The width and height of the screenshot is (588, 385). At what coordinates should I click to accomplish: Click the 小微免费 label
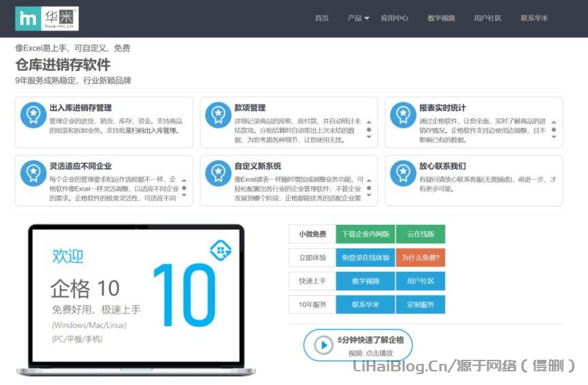[x=312, y=234]
